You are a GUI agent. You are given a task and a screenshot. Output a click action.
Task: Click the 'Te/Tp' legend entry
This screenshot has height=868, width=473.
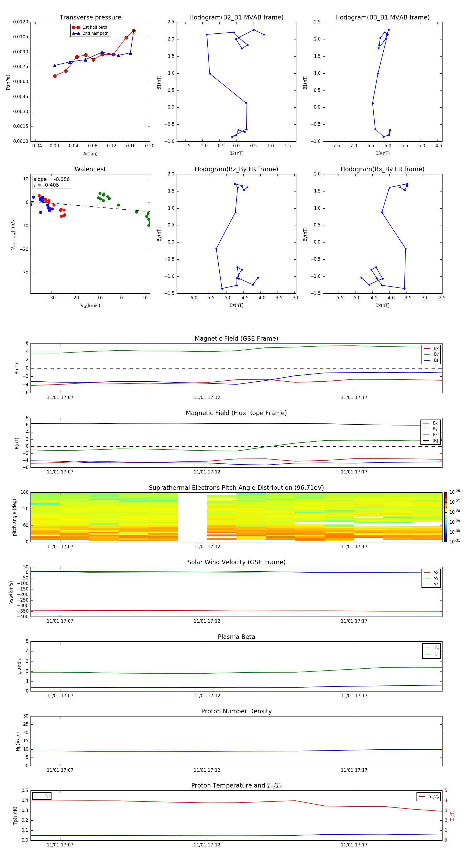tap(429, 796)
